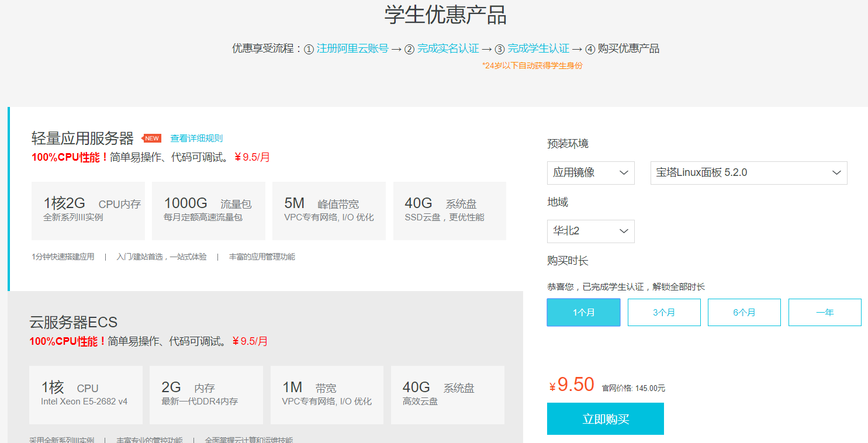Select the 云服务器ECS product card title
The height and width of the screenshot is (443, 868).
[x=74, y=322]
